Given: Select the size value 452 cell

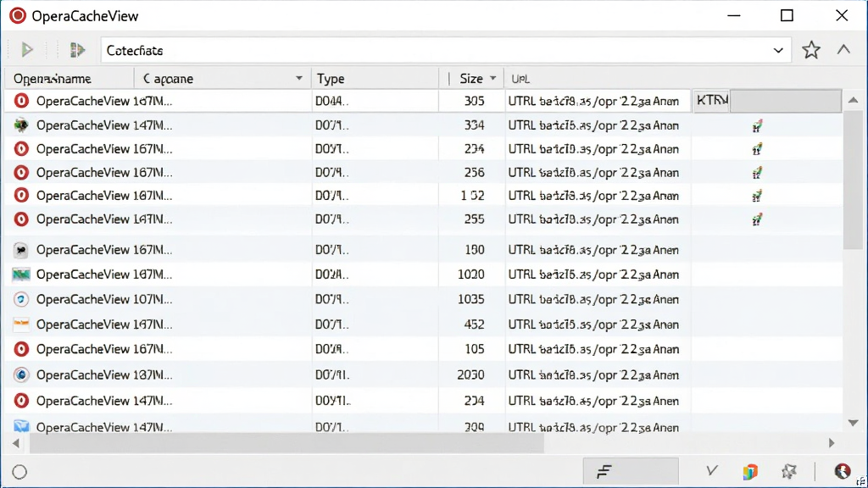Looking at the screenshot, I should (474, 324).
